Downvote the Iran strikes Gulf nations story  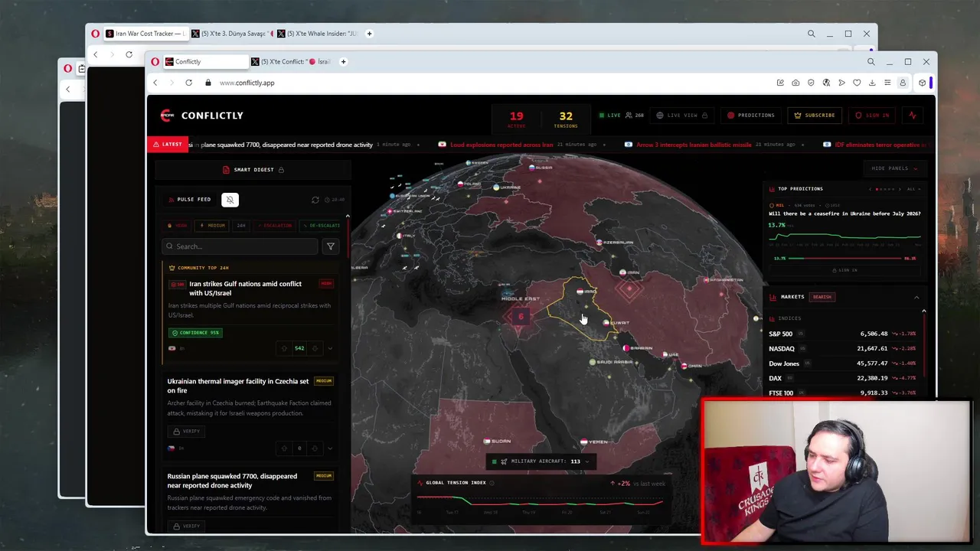[x=314, y=348]
